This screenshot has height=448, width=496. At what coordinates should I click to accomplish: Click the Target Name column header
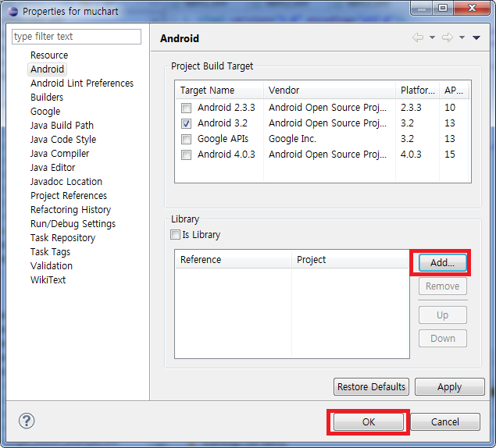pyautogui.click(x=219, y=91)
